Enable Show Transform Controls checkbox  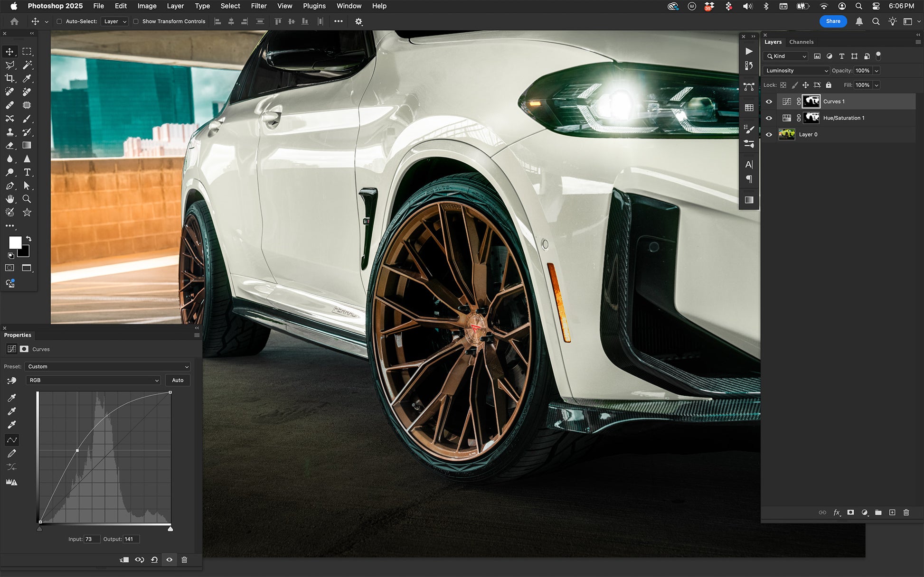136,21
